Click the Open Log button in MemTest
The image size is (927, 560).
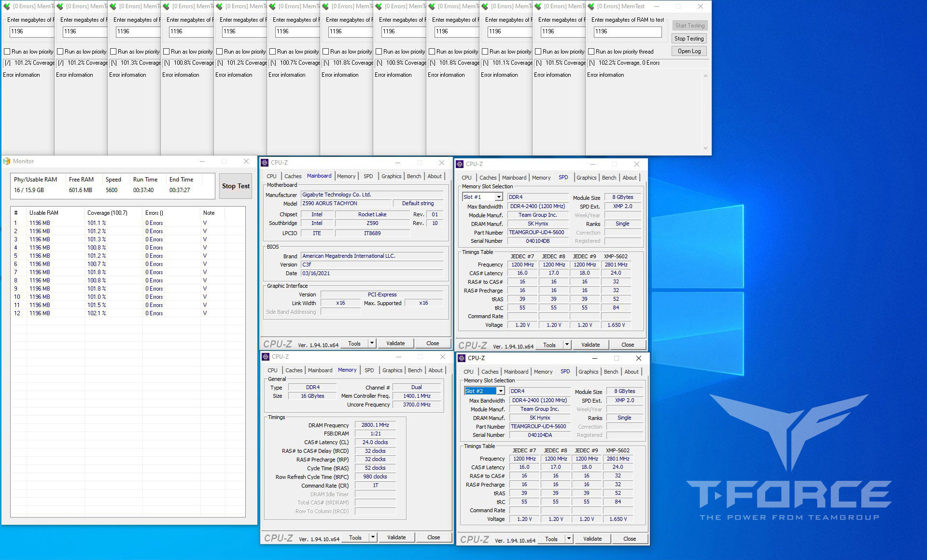pos(689,51)
